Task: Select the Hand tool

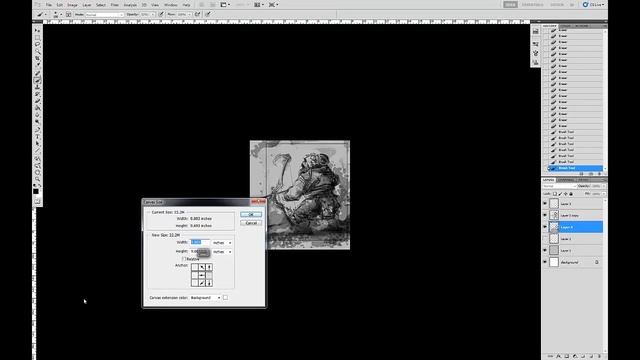Action: click(x=38, y=172)
